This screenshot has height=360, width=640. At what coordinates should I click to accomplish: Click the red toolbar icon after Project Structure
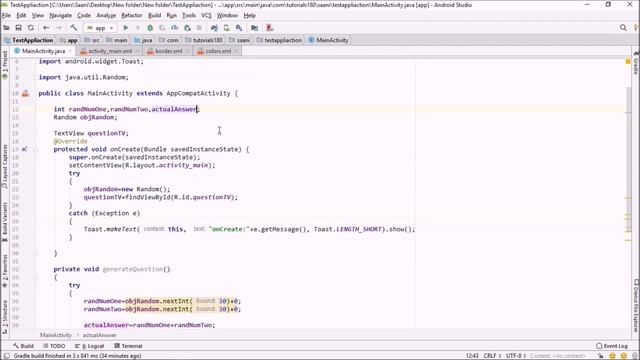(x=269, y=28)
